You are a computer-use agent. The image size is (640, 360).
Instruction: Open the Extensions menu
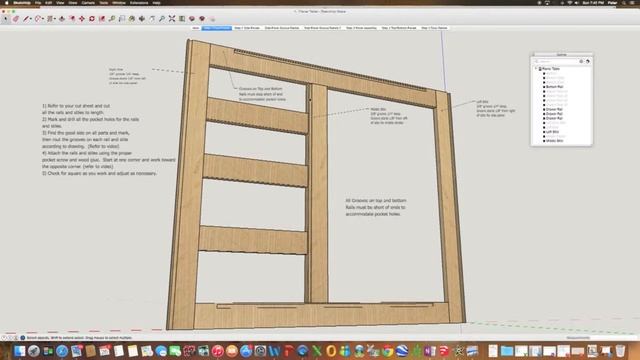click(x=139, y=3)
